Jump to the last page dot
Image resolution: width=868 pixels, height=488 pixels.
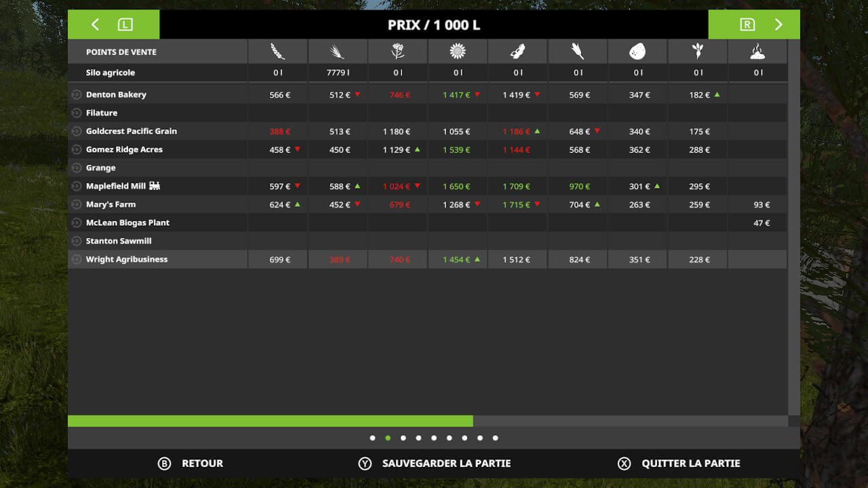495,438
